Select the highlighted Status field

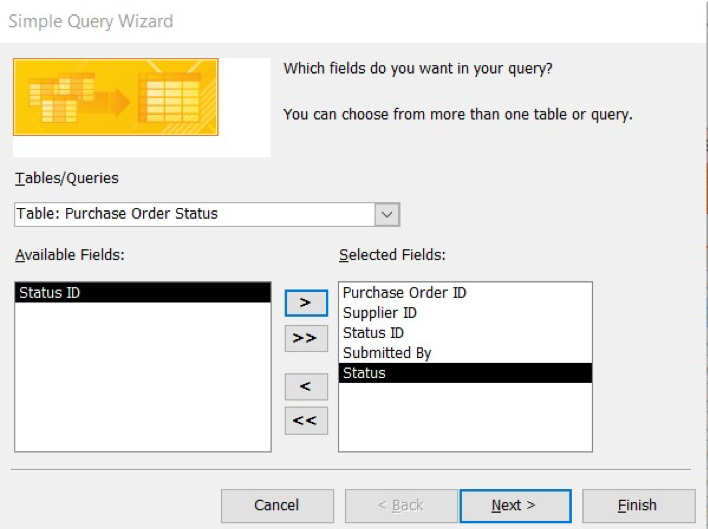pyautogui.click(x=465, y=373)
